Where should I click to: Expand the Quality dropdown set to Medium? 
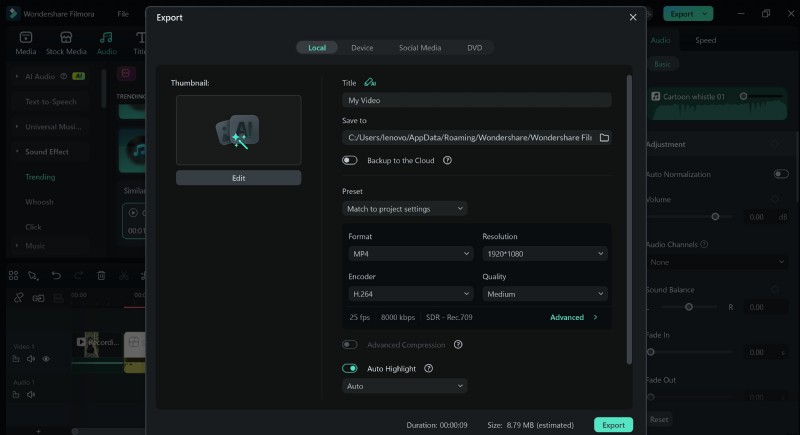[544, 294]
